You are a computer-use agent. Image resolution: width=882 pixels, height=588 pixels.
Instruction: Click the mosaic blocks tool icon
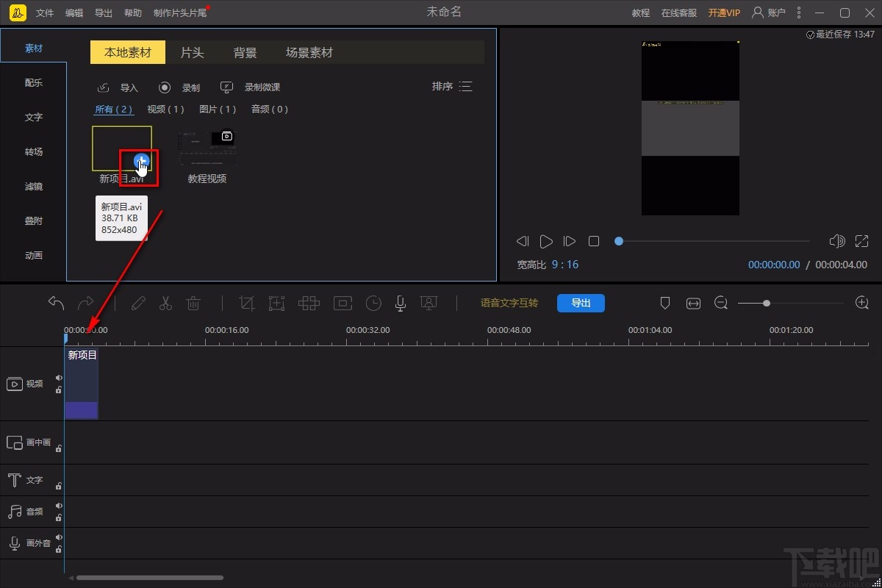click(x=309, y=303)
